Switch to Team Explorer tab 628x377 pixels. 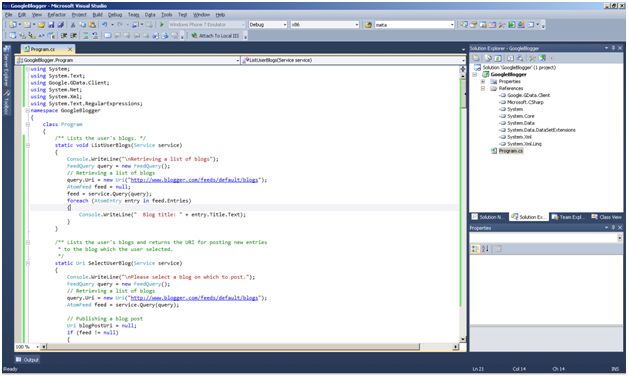(568, 217)
